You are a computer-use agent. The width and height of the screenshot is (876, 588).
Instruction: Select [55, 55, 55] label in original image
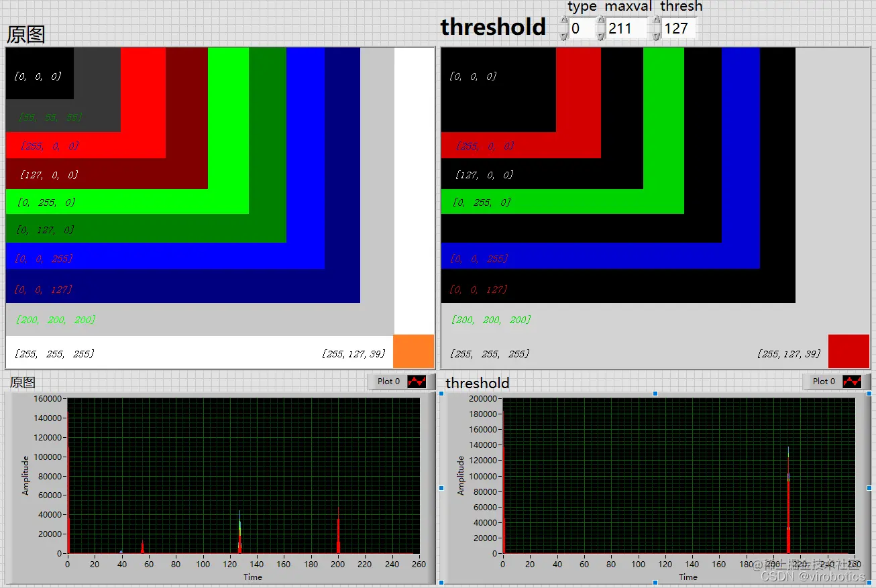[50, 117]
